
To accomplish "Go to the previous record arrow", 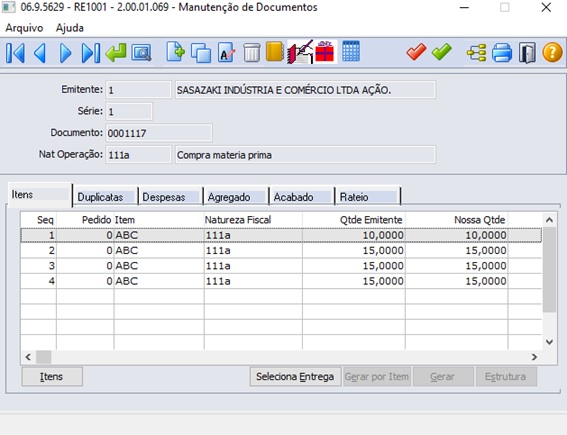I will (x=40, y=53).
